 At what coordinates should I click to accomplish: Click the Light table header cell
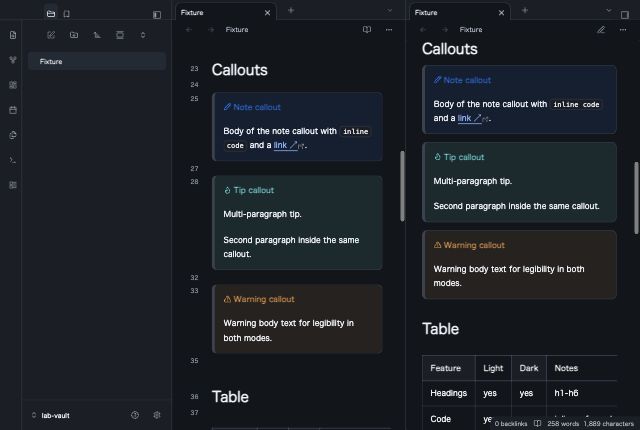[493, 368]
